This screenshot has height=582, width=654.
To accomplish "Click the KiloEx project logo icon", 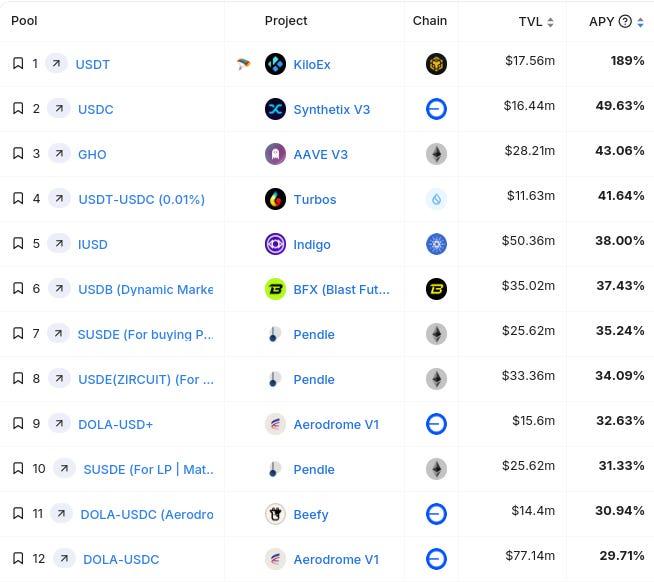I will pos(275,64).
